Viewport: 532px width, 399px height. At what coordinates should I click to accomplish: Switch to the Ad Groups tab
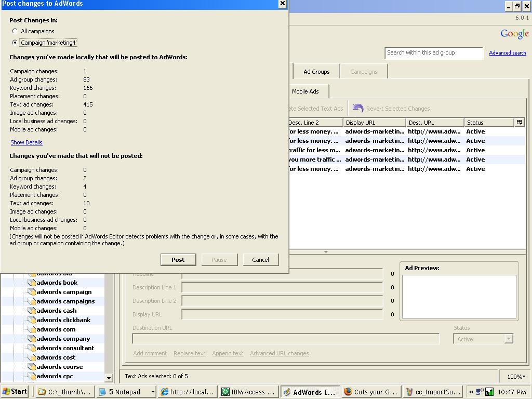pos(316,72)
